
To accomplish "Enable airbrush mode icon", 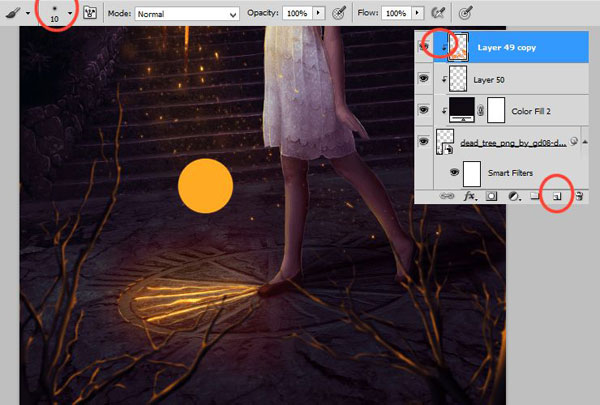I will click(x=439, y=13).
